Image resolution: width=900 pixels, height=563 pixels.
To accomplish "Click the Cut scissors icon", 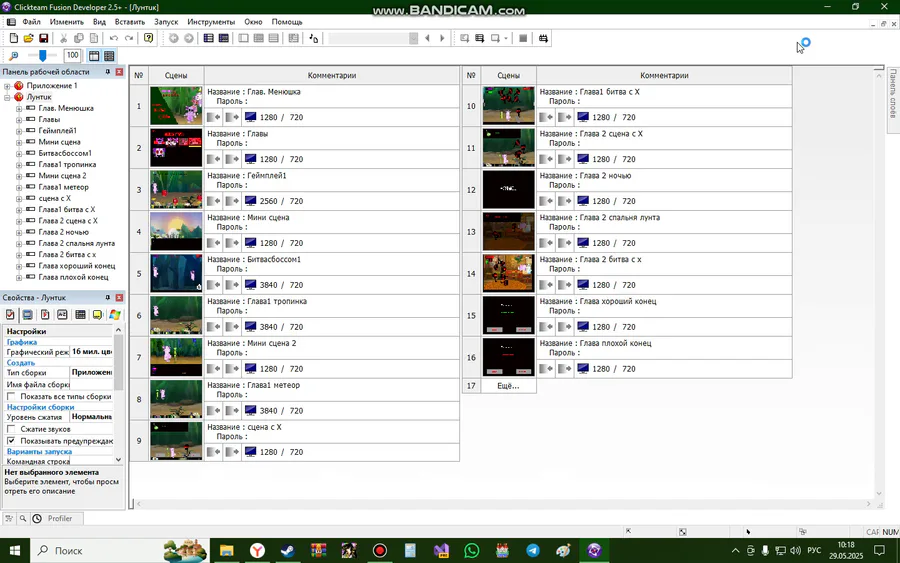I will 63,38.
